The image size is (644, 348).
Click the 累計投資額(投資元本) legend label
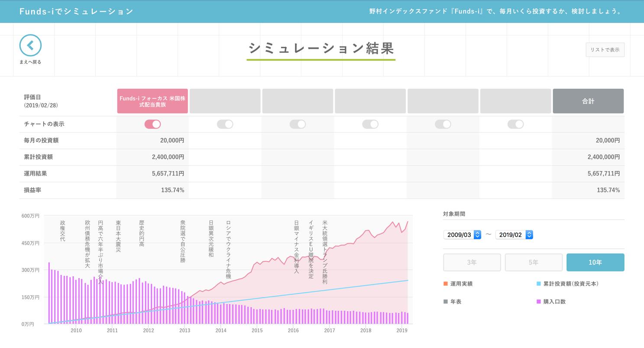coord(571,284)
